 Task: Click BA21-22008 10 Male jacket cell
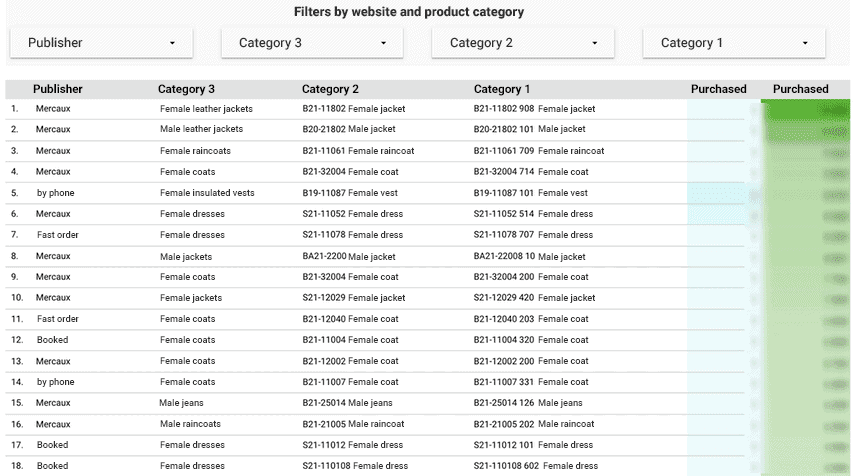529,256
